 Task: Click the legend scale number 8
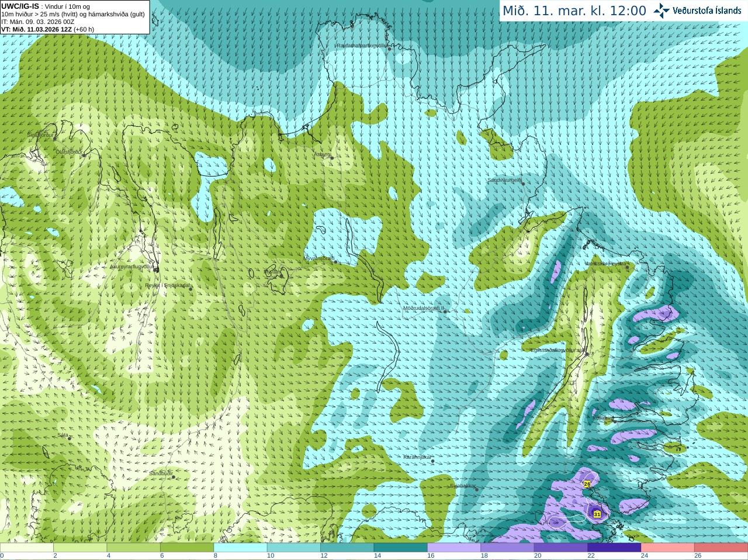click(216, 556)
